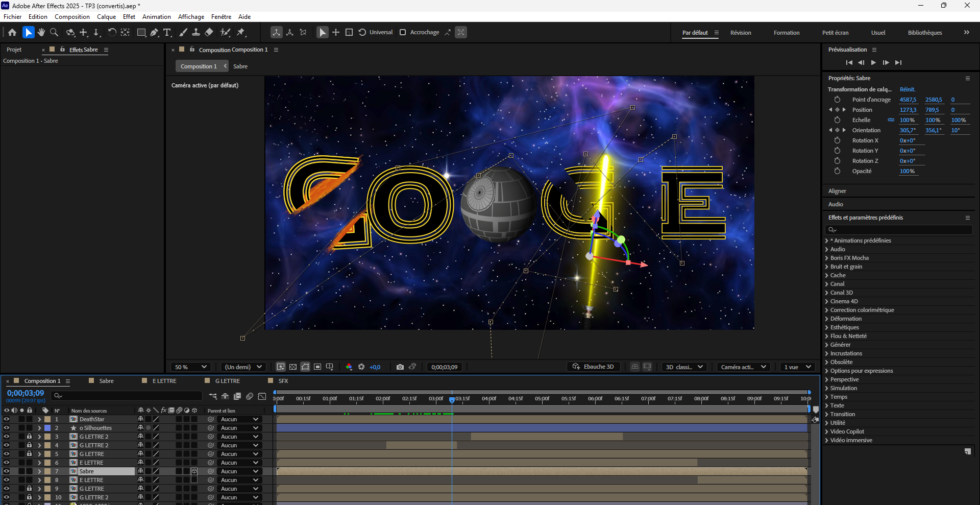980x505 pixels.
Task: Select the Zoom magnifier tool
Action: [54, 32]
